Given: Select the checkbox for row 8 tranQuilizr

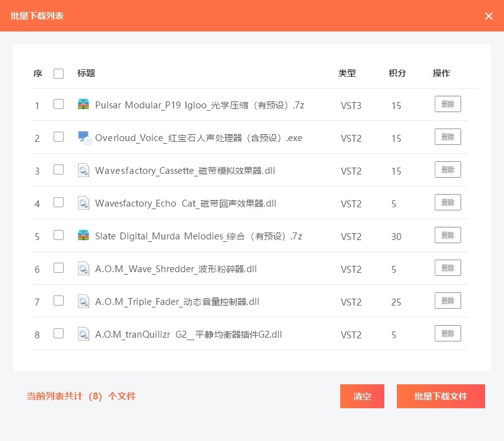Looking at the screenshot, I should (x=59, y=333).
